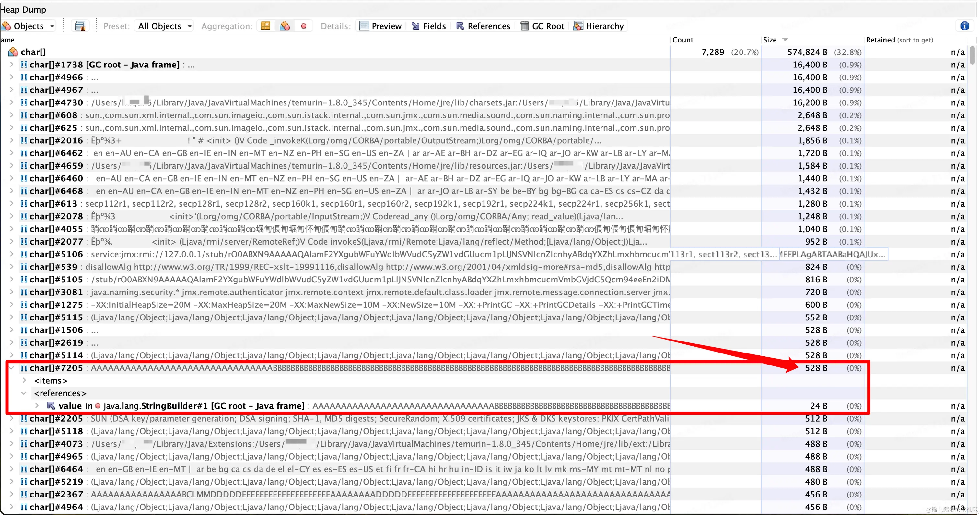Show the Hierarchy details
This screenshot has width=980, height=515.
tap(599, 26)
